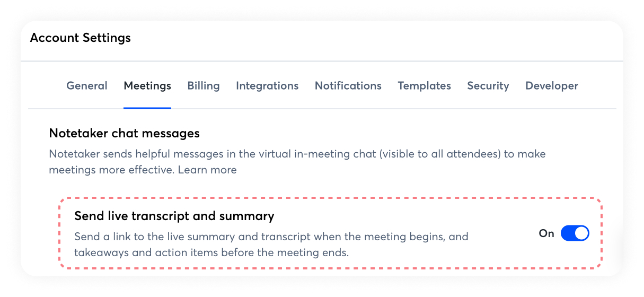The width and height of the screenshot is (644, 297).
Task: Click the description starting "Send a link to"
Action: [271, 236]
